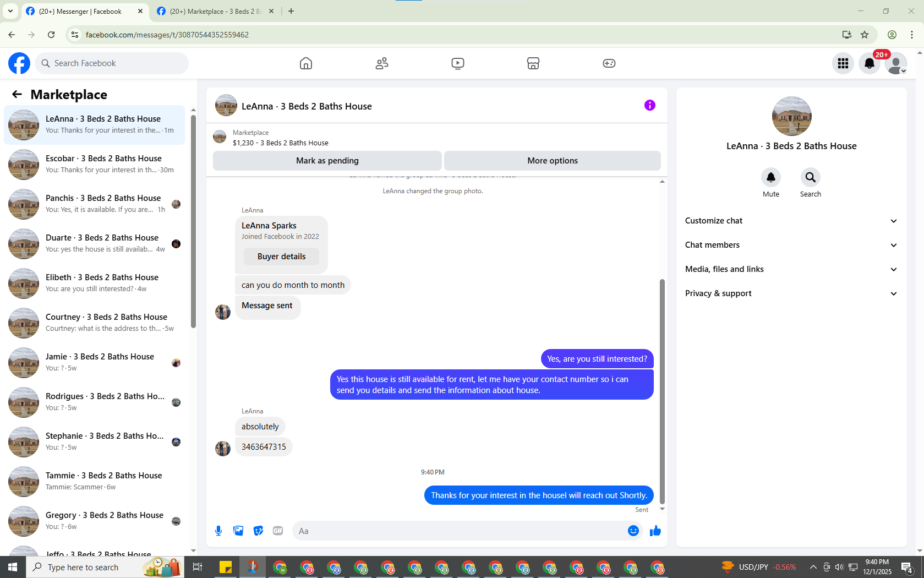The width and height of the screenshot is (924, 578).
Task: Open the Jamie · 3 Beds 2 Baths House chat
Action: (95, 362)
